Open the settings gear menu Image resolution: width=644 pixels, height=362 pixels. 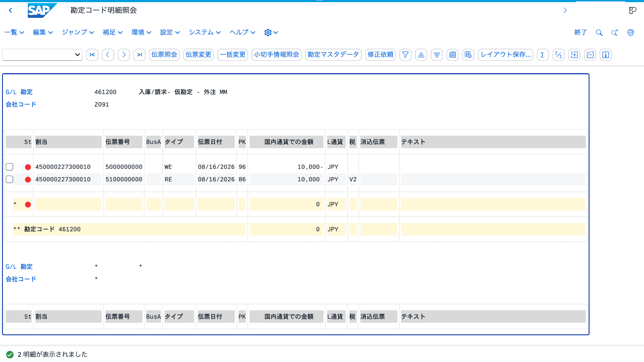pos(271,32)
